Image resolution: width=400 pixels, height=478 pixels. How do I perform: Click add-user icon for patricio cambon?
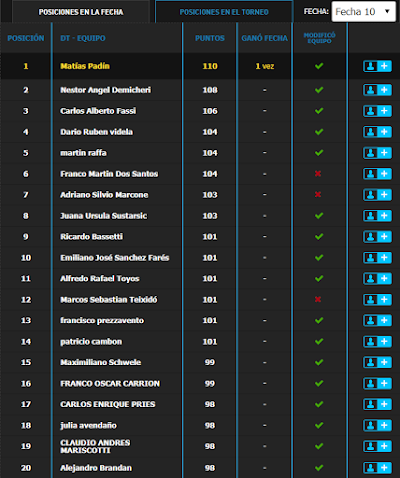click(377, 342)
